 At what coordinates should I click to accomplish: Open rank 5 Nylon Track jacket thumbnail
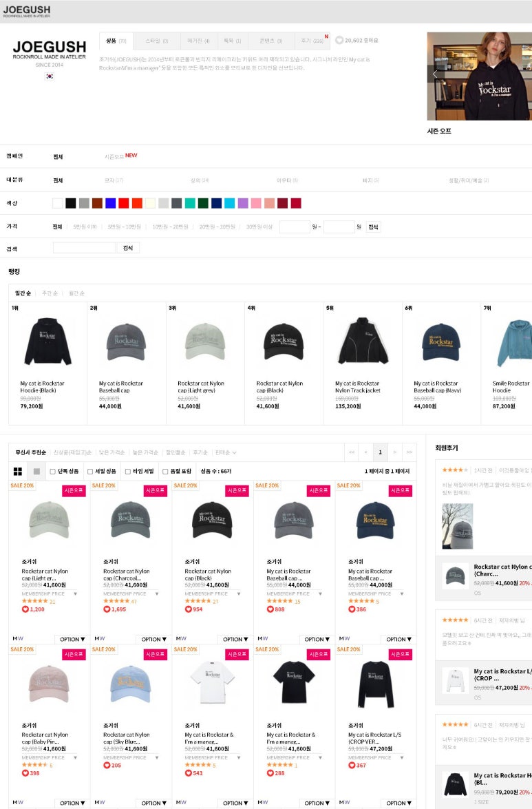coord(363,341)
